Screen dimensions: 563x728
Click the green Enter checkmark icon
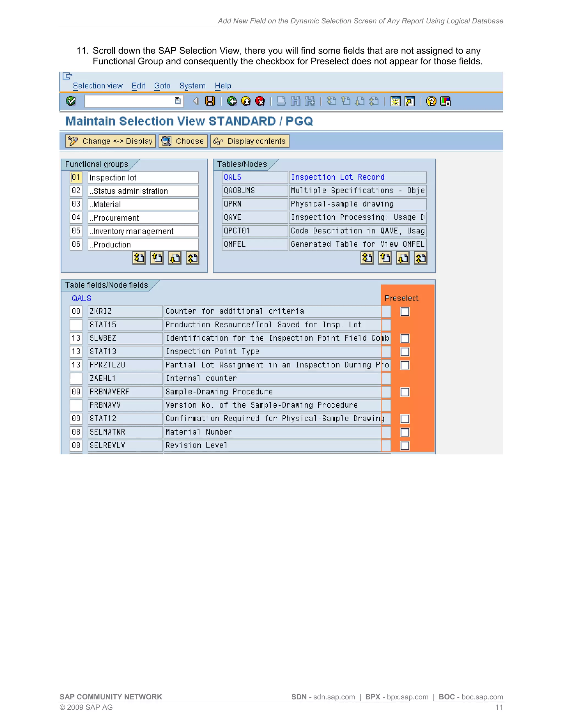pyautogui.click(x=71, y=101)
